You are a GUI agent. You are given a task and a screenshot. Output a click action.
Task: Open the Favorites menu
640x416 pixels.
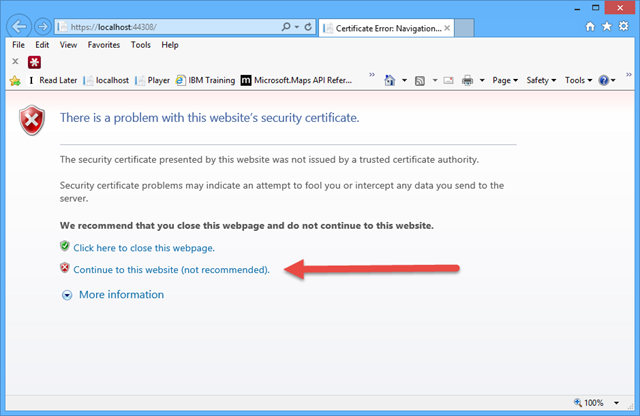[103, 45]
